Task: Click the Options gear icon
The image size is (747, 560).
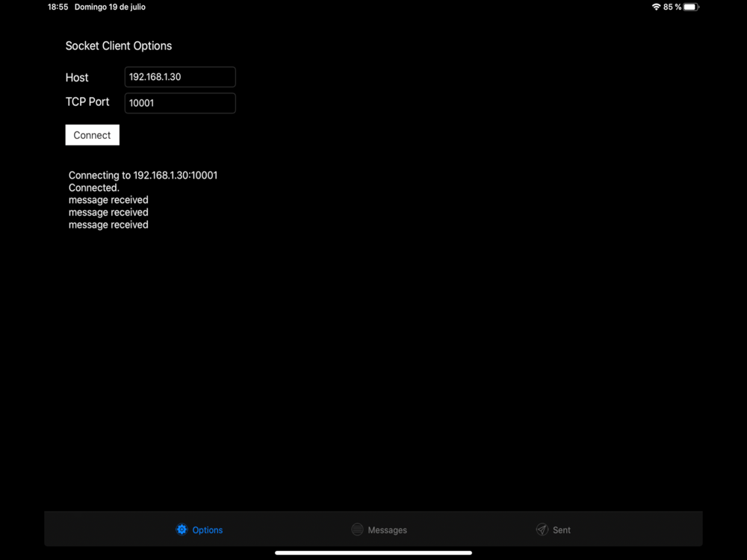Action: 182,529
